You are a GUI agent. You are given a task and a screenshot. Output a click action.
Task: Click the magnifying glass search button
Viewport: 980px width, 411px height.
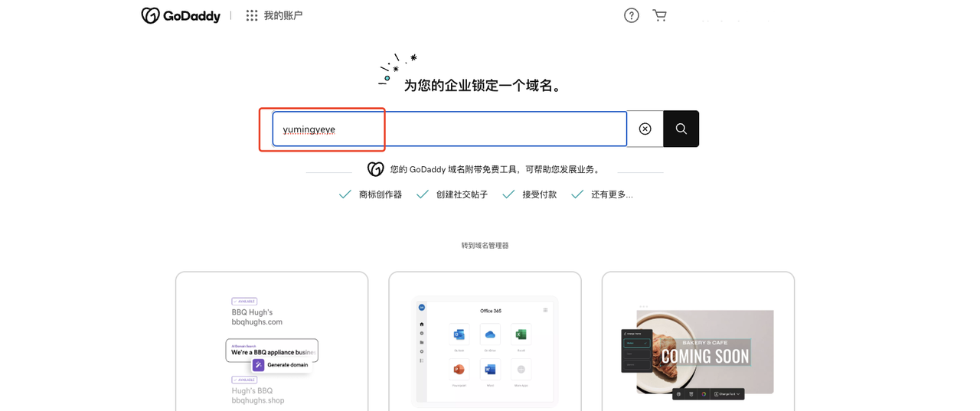[x=681, y=129]
